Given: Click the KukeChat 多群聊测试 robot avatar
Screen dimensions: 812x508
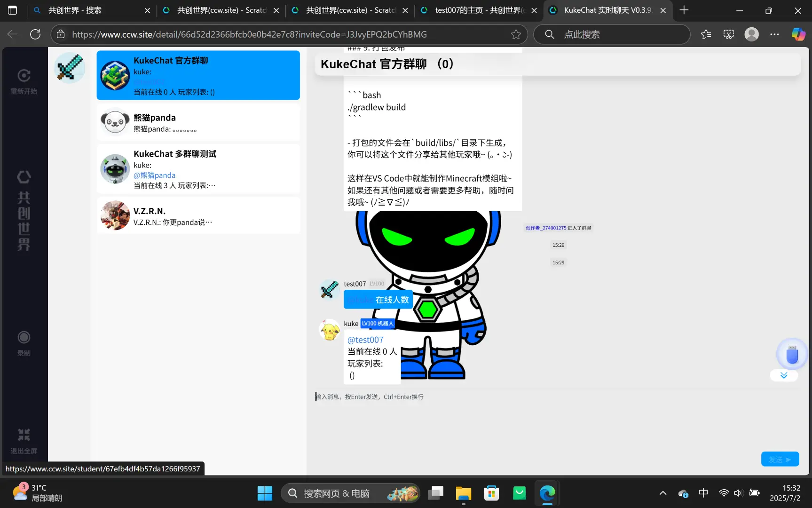Looking at the screenshot, I should [x=115, y=169].
